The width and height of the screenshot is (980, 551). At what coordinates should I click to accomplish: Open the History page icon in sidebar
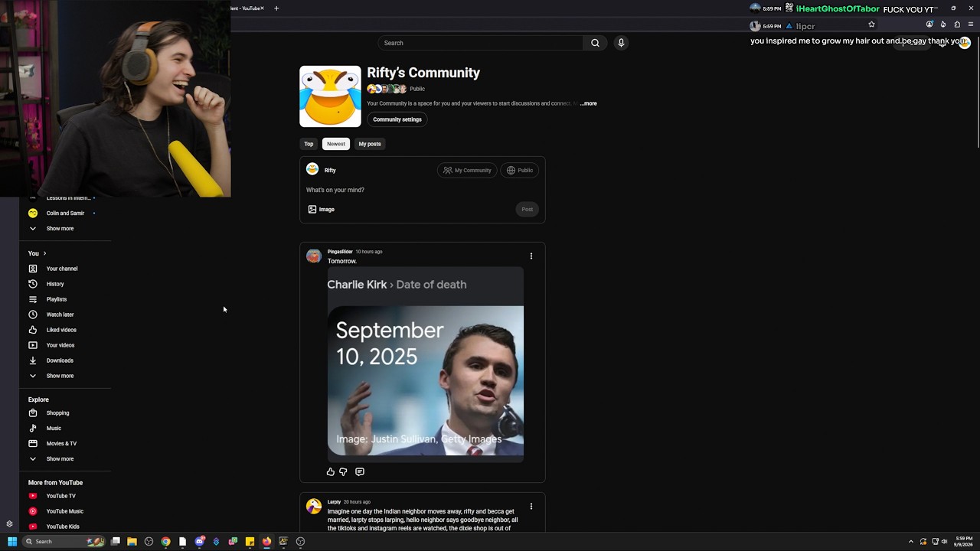pos(33,284)
